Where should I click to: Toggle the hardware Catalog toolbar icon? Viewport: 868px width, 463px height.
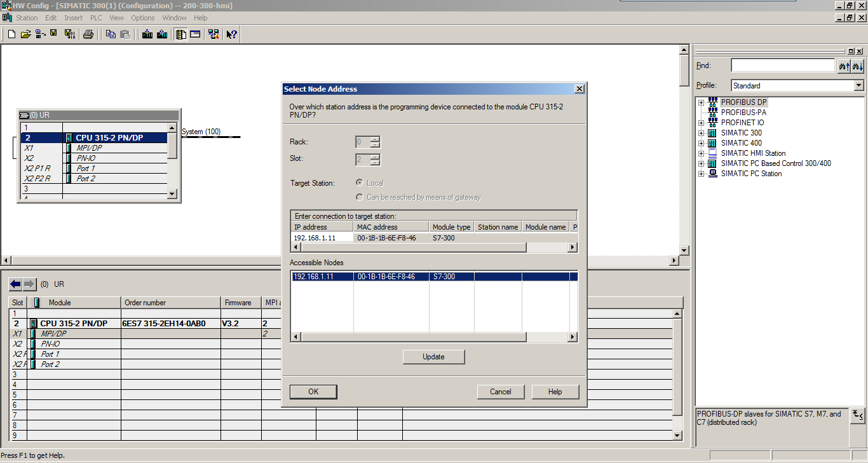pos(181,34)
